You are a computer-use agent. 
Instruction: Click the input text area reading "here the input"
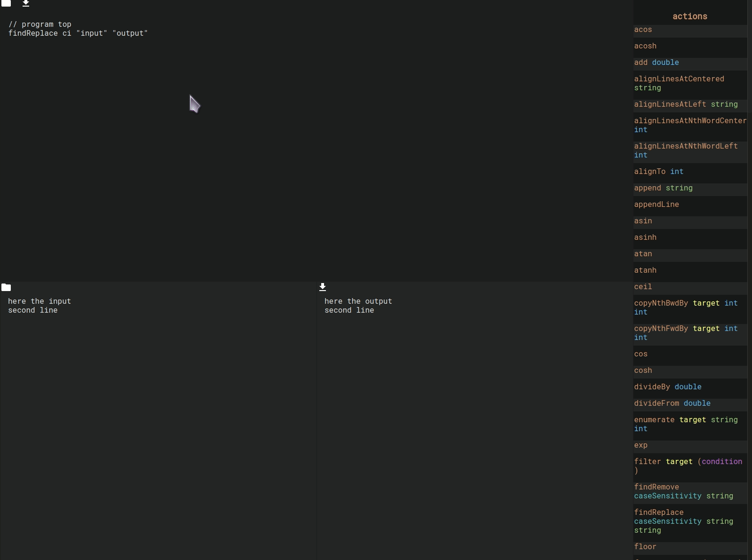[x=40, y=301]
